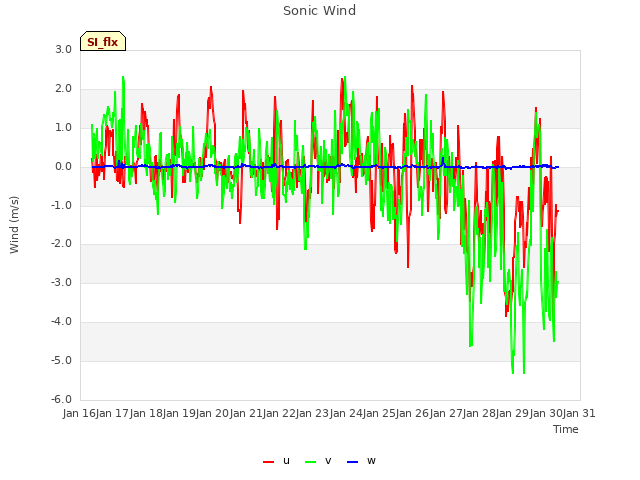The image size is (640, 480).
Task: Click the -4.0 y-axis value
Action: point(62,322)
